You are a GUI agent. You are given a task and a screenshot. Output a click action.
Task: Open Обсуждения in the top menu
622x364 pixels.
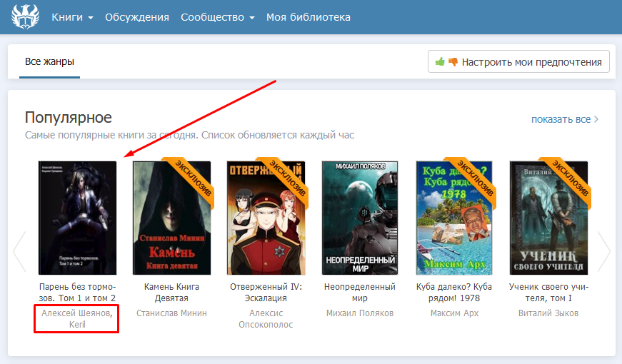137,17
